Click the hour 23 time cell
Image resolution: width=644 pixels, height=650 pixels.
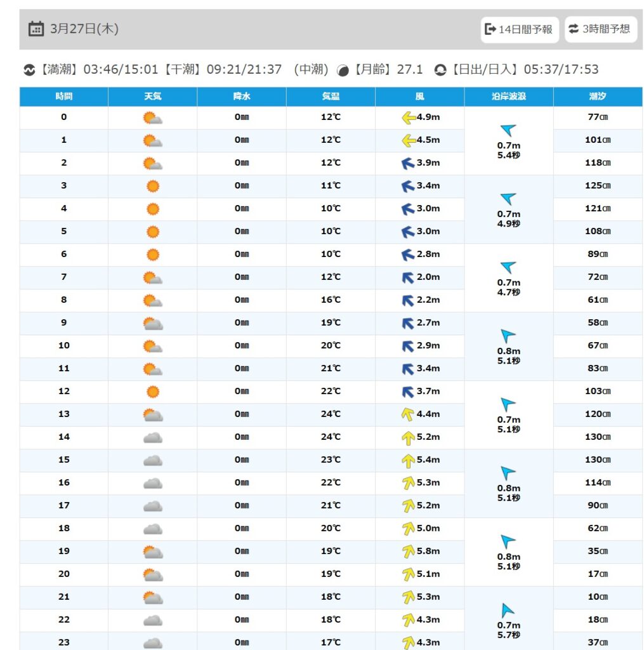click(x=64, y=642)
